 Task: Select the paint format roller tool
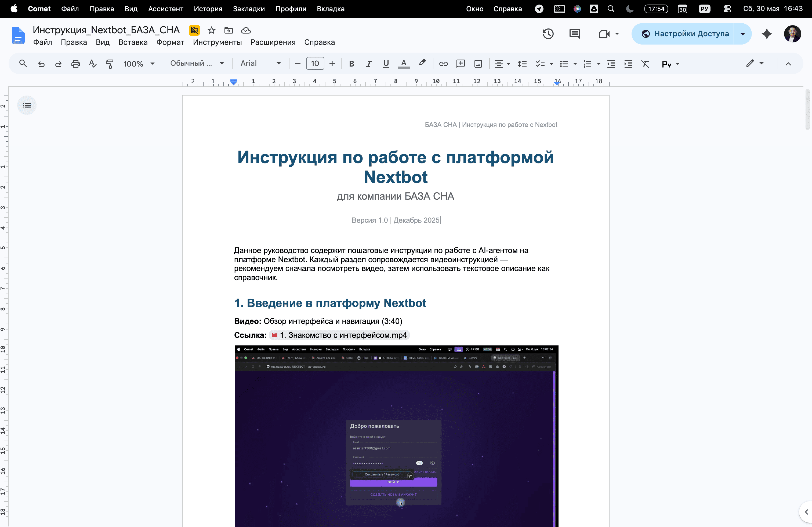(x=110, y=64)
